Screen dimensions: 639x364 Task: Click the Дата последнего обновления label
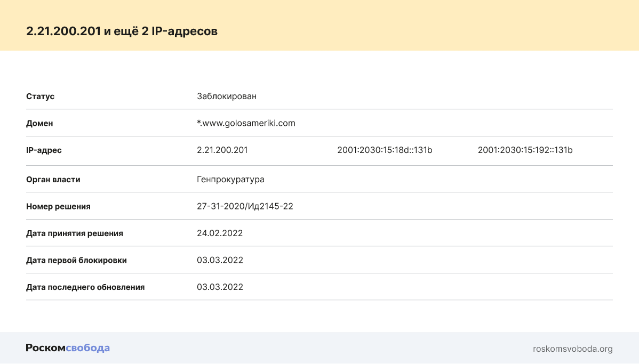(x=85, y=287)
